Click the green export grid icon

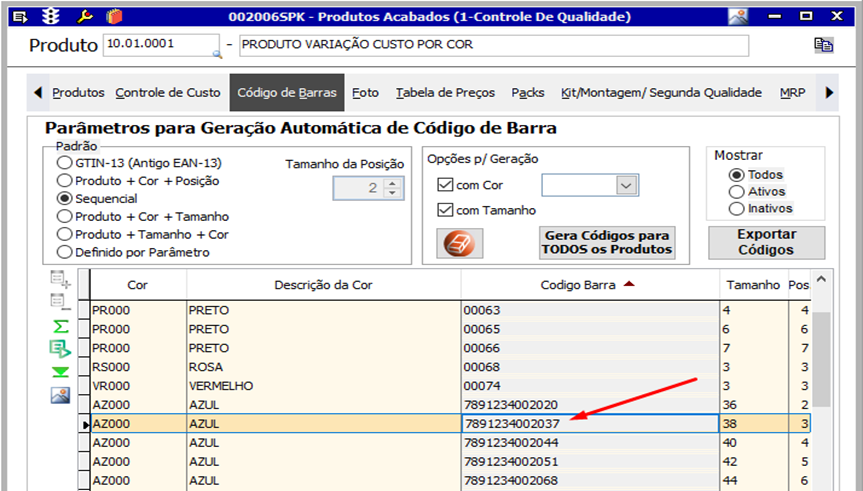(60, 348)
